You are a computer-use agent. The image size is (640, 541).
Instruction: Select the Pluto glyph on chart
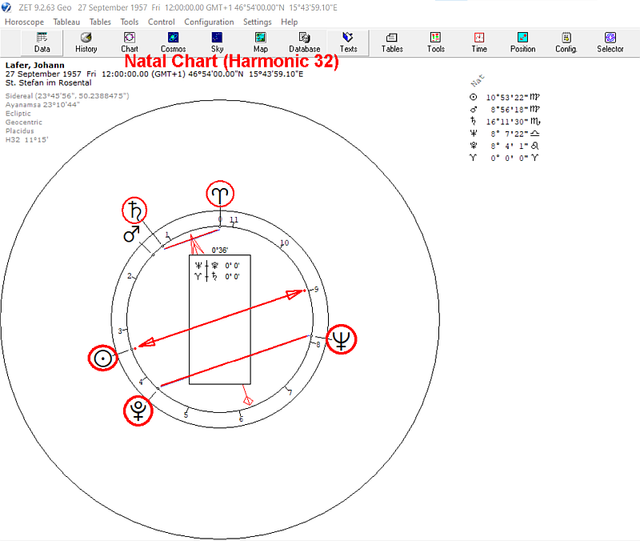tap(138, 410)
